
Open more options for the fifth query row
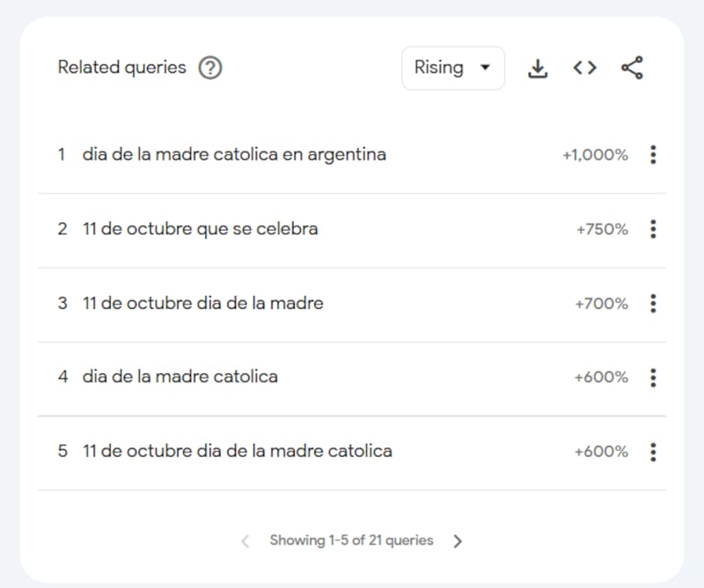[653, 452]
